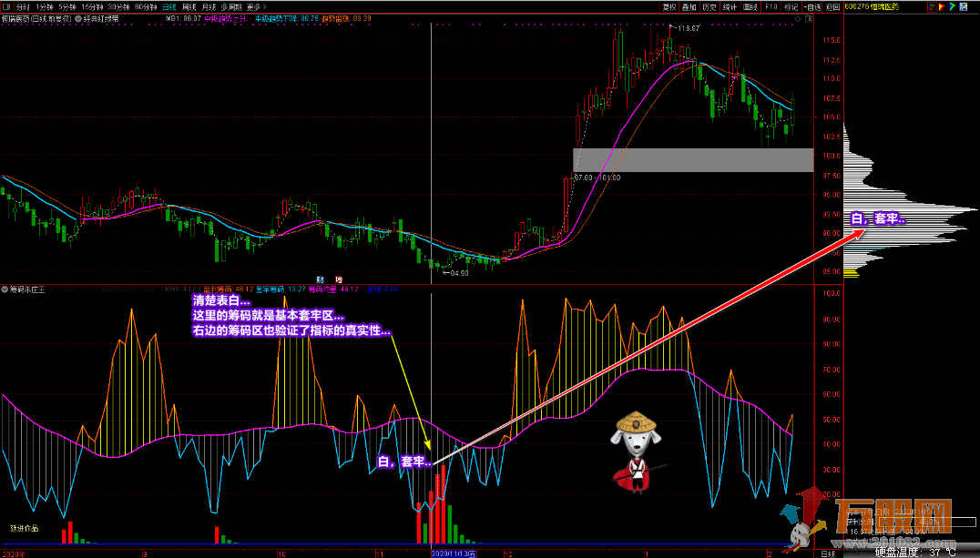Click the small panel icon beside the diamond

(x=808, y=18)
